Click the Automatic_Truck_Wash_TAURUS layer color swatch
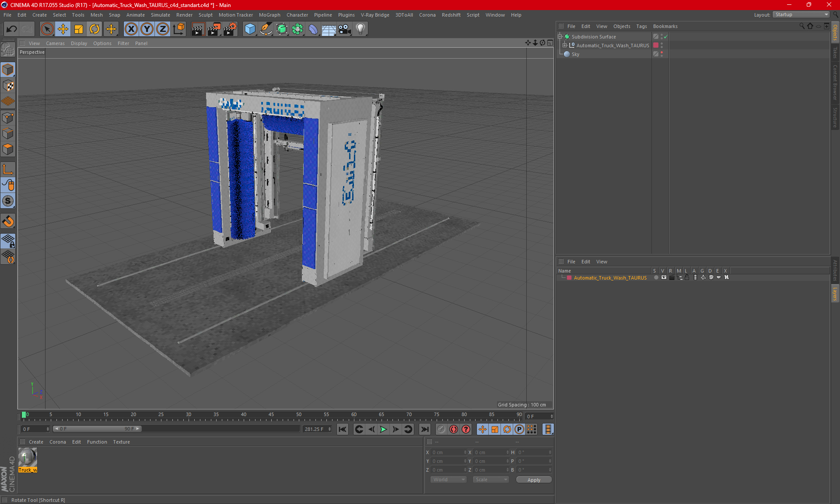This screenshot has width=840, height=504. click(x=569, y=278)
